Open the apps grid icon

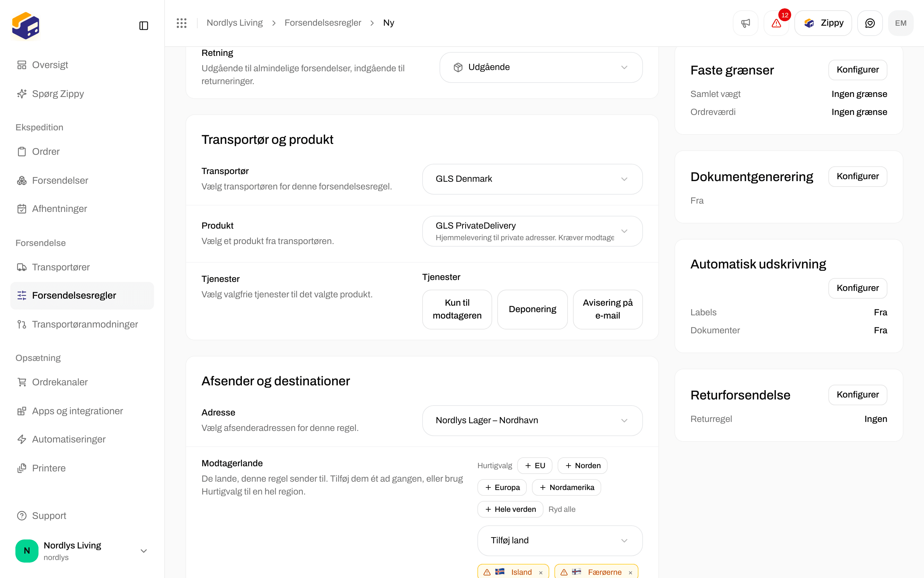182,23
